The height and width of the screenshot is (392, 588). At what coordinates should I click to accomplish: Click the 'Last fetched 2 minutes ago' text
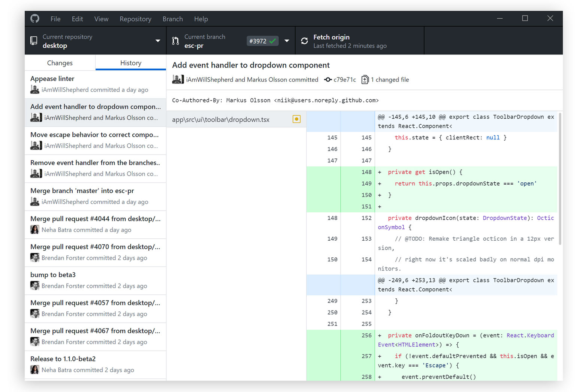[350, 46]
